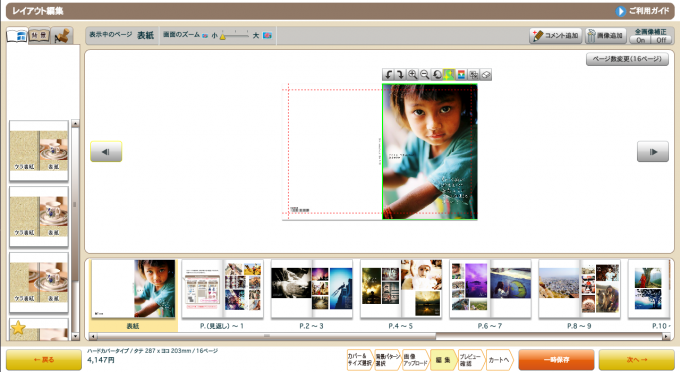Switch to the 背景 background tab
The width and height of the screenshot is (680, 372).
(x=39, y=36)
